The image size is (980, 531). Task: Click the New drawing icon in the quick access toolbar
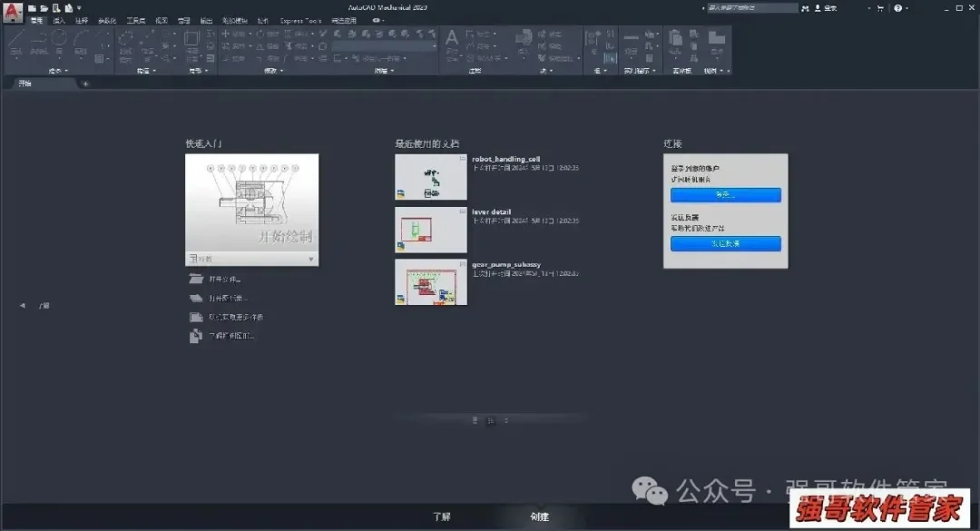click(x=32, y=8)
